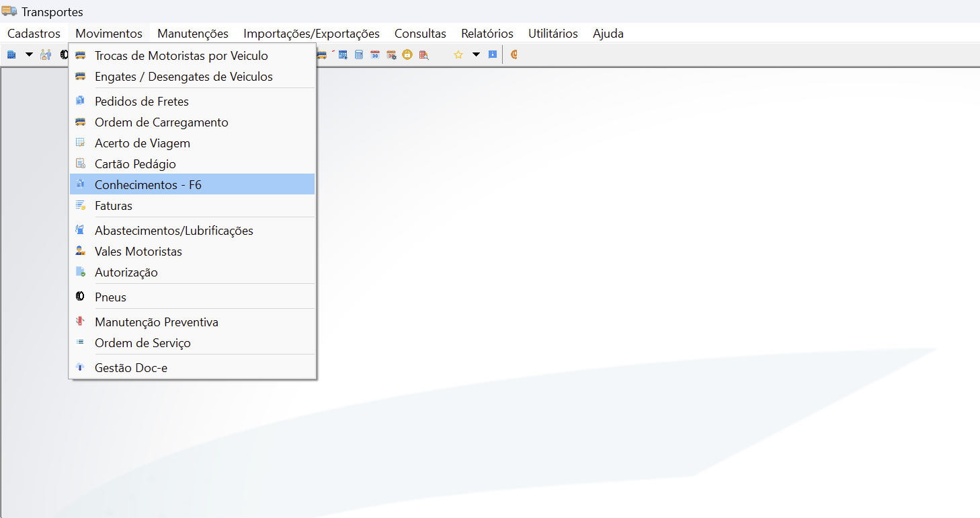Select Manutenção Preventiva
The image size is (980, 518).
192,322
